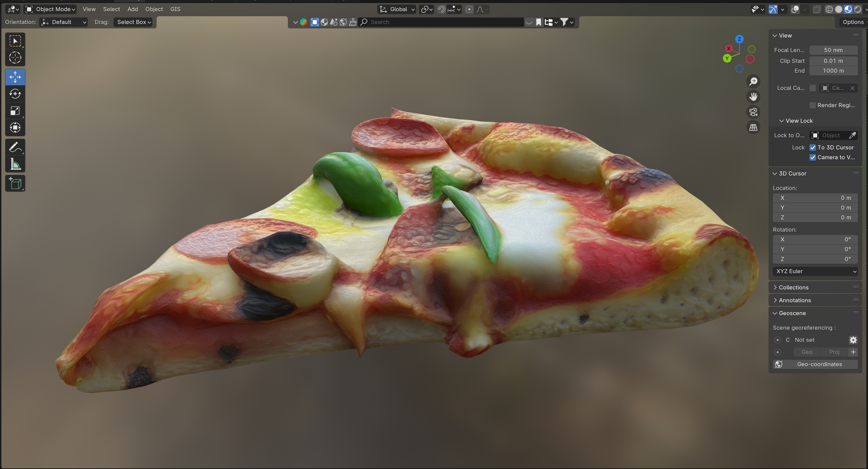Expand the Collections panel
This screenshot has height=469, width=868.
coord(793,287)
